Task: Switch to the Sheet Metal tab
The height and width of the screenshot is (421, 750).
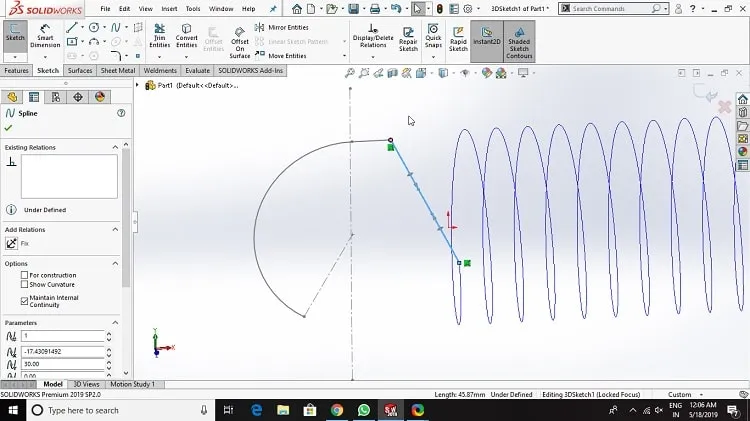Action: tap(118, 70)
